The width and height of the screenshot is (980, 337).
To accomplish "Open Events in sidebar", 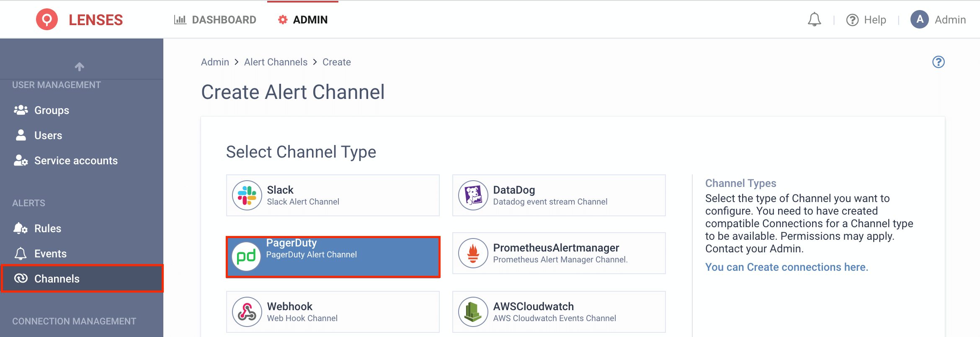I will 82,254.
